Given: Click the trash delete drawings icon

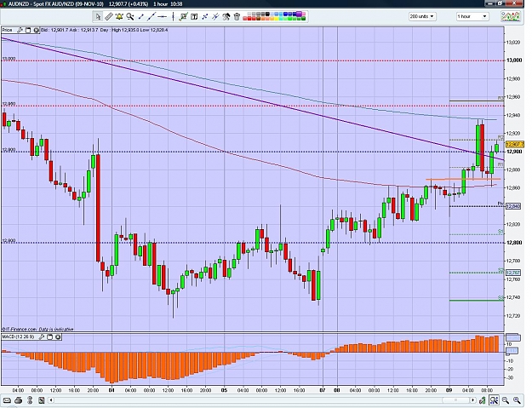Looking at the screenshot, I should coord(237,16).
